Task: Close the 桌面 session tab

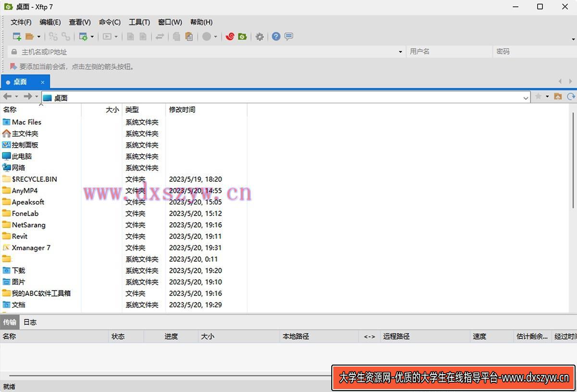Action: tap(42, 82)
